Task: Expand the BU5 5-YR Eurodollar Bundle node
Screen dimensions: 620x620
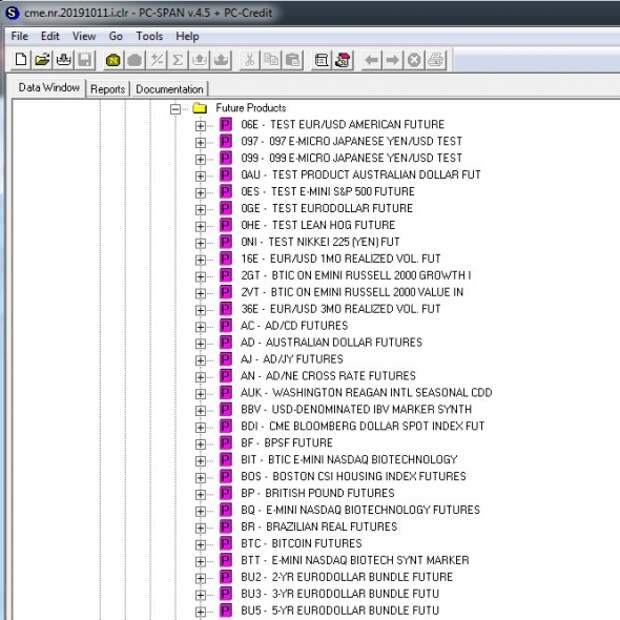Action: pos(200,611)
